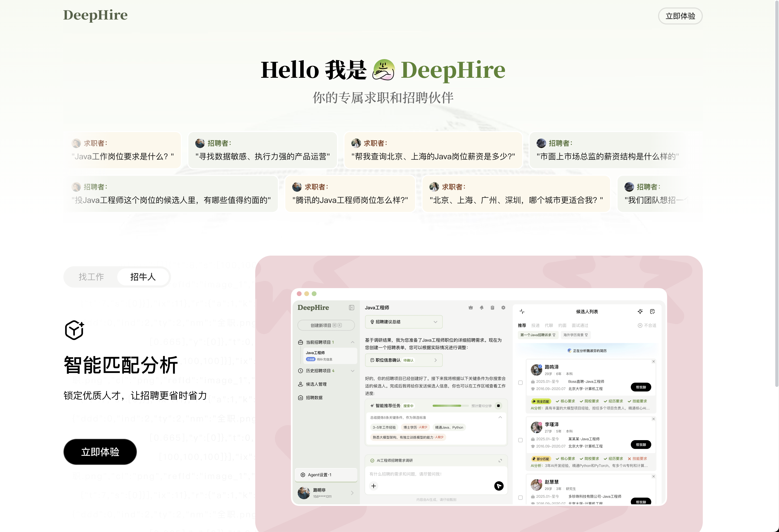Viewport: 779px width, 532px height.
Task: Open the 投递 tab in candidate list
Action: (x=535, y=325)
